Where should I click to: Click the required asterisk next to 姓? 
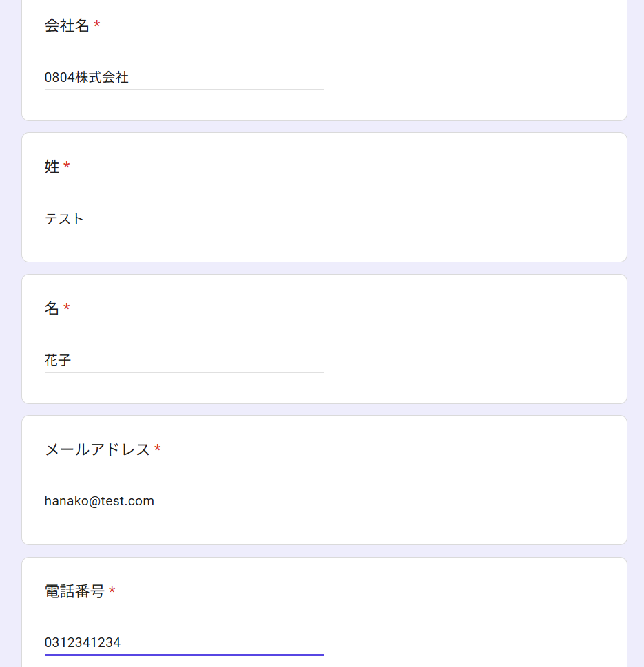[66, 165]
